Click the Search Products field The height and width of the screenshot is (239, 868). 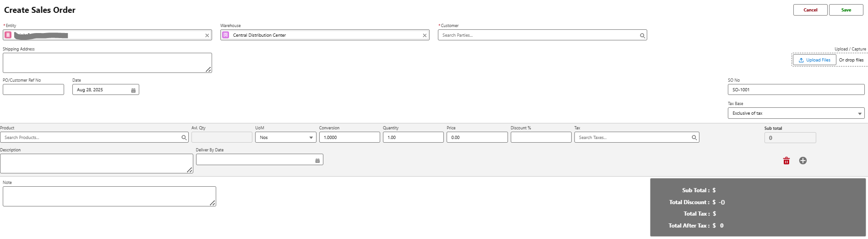tap(94, 137)
